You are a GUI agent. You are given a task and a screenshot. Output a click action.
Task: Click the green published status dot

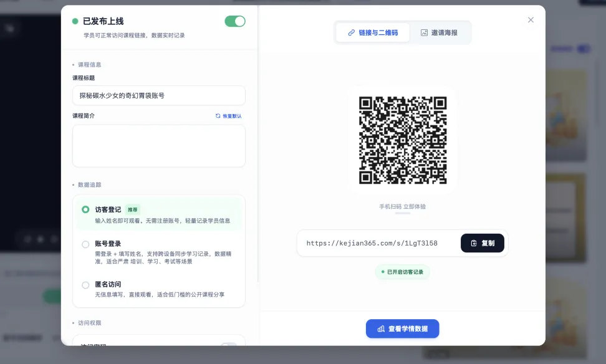(75, 21)
